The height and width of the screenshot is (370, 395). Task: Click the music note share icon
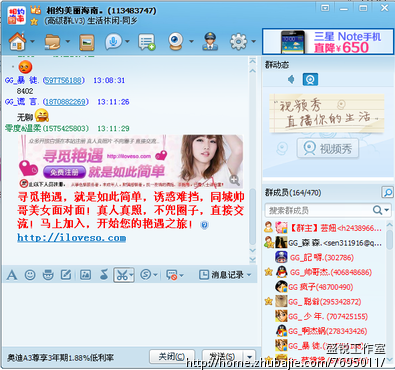tap(104, 275)
